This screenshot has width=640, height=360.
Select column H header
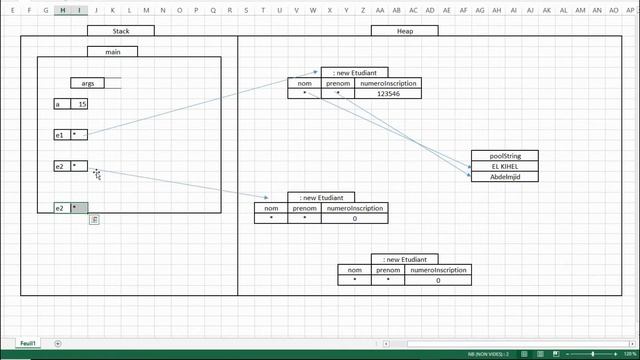62,10
